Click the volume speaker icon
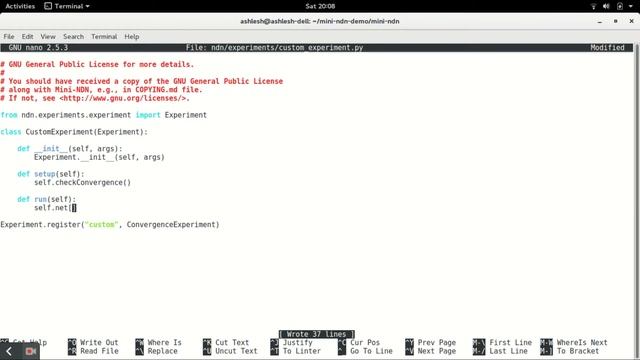 point(606,6)
